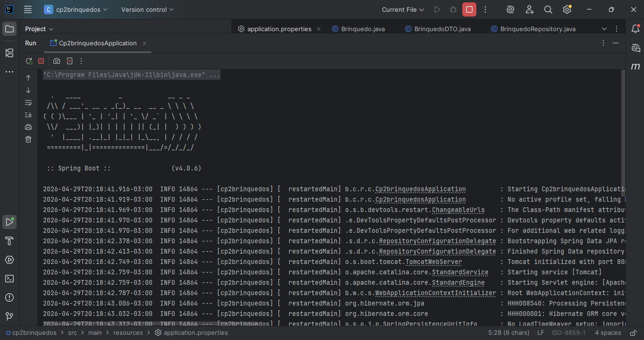Screen dimensions: 644x340
Task: Toggle scroll to end of console
Action: pos(28,115)
